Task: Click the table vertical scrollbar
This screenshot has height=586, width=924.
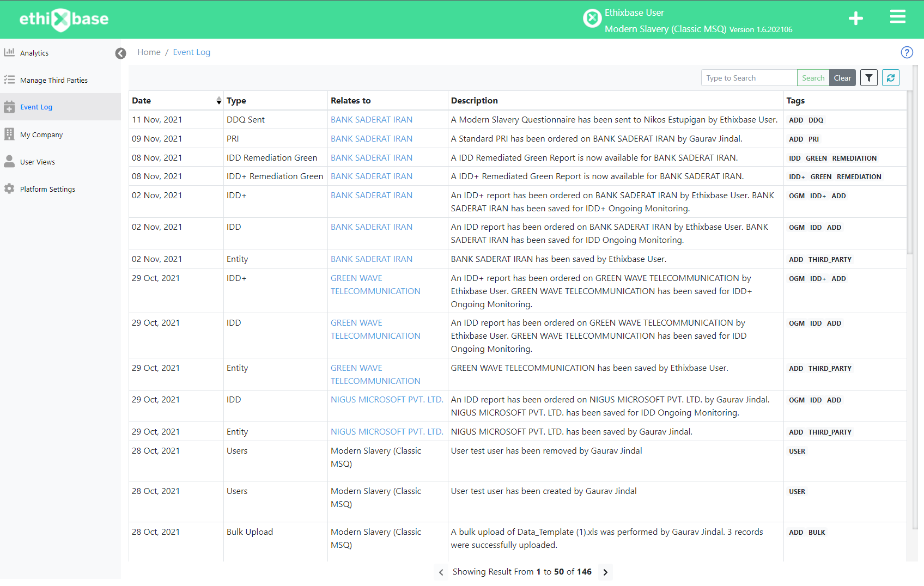Action: pyautogui.click(x=910, y=173)
